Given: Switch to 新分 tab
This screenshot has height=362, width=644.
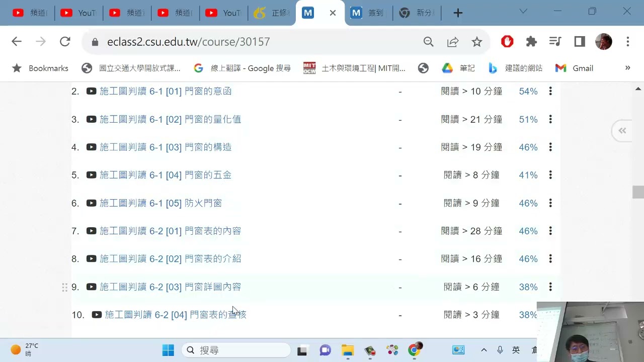Looking at the screenshot, I should (x=417, y=13).
